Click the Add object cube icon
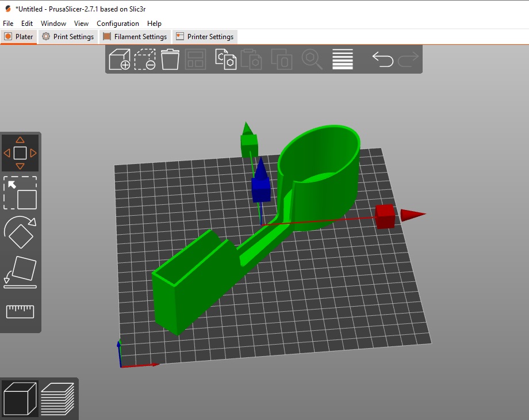Screen dimensions: 529x420 120,59
